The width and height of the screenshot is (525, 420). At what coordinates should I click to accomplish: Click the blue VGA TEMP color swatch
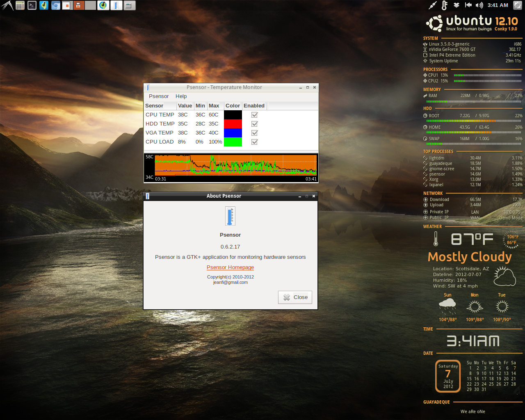(x=233, y=133)
